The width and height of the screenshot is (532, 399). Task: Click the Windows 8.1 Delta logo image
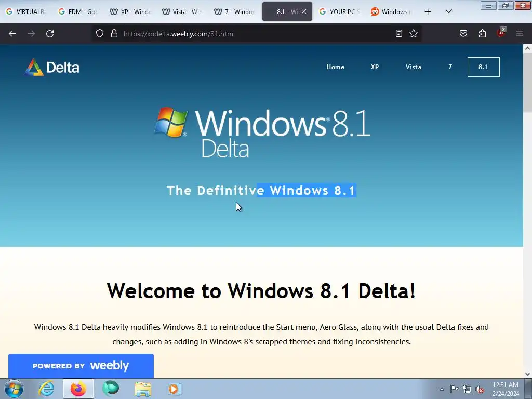click(262, 132)
